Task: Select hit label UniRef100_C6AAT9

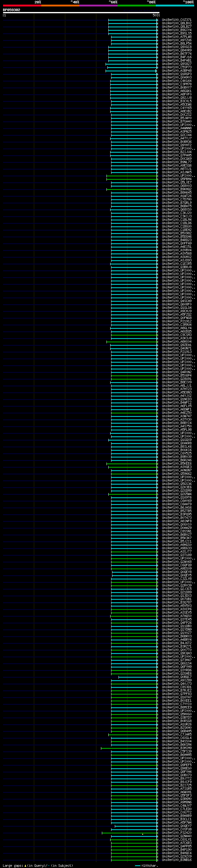Action: tap(176, 504)
